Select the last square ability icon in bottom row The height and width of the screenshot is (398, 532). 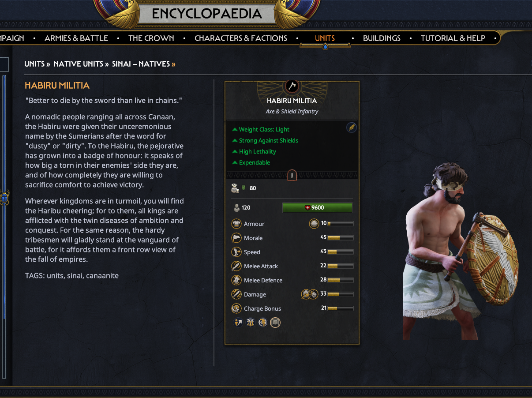pos(275,323)
